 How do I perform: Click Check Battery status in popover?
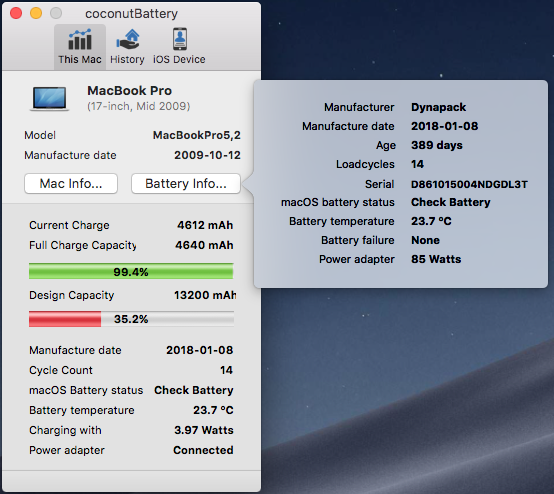point(451,202)
